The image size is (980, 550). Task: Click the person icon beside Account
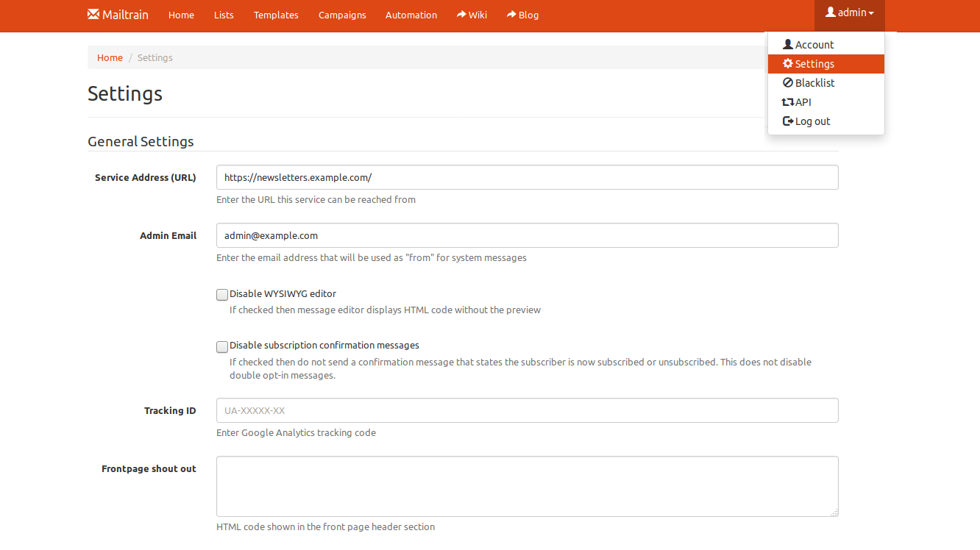[x=788, y=44]
